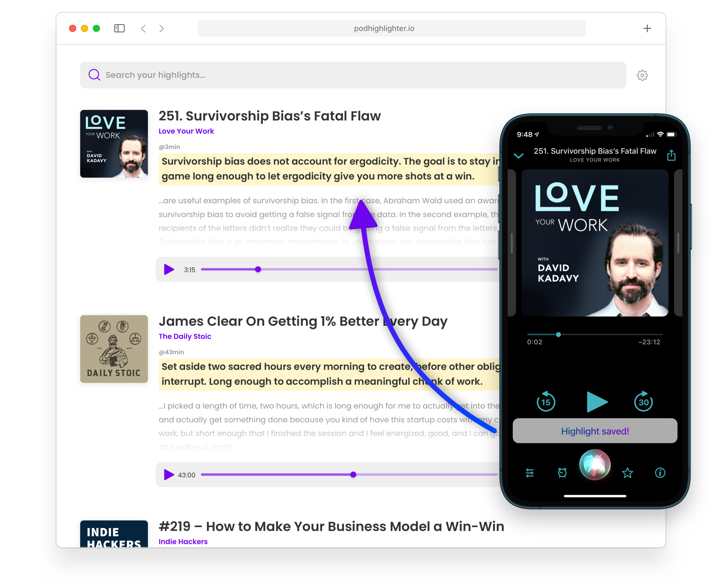This screenshot has height=588, width=721.
Task: Open the Love Your Work cover thumbnail
Action: tap(114, 144)
